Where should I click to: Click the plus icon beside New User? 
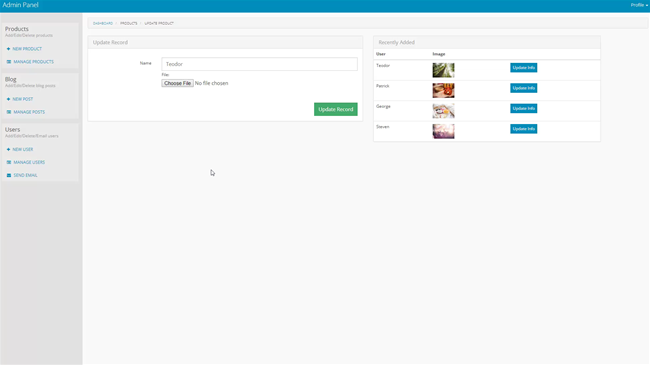[x=8, y=149]
